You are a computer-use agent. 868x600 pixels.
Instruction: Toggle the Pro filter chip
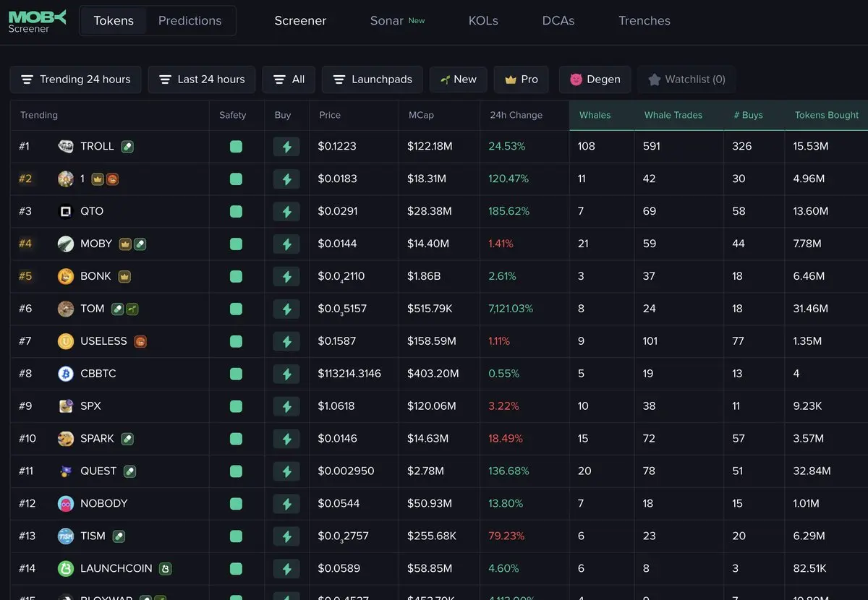(522, 80)
